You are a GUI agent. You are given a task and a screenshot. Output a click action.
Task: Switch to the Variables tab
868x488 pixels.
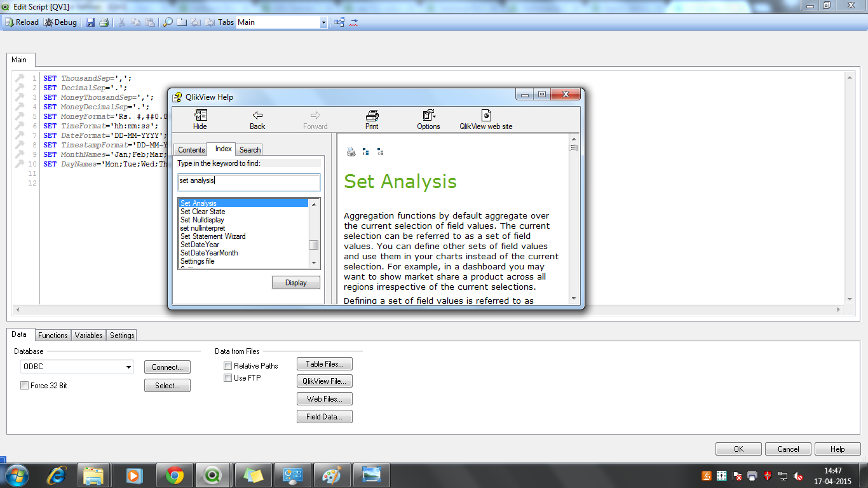88,335
